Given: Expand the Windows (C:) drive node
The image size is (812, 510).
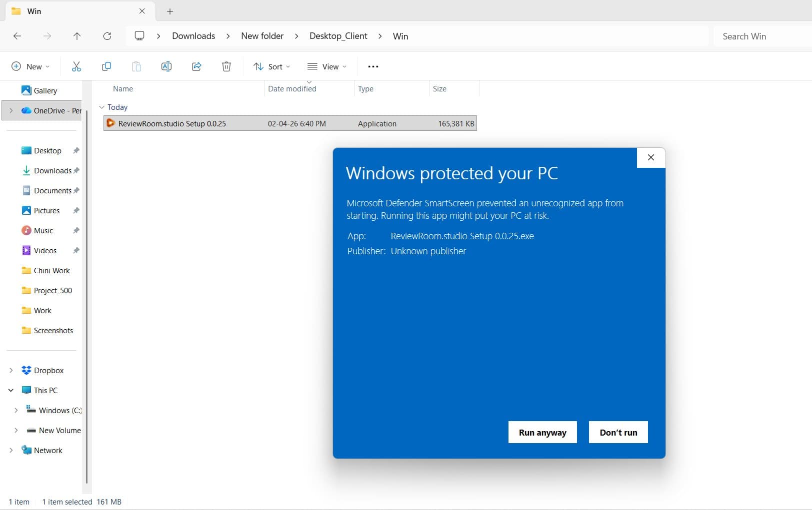Looking at the screenshot, I should point(16,410).
